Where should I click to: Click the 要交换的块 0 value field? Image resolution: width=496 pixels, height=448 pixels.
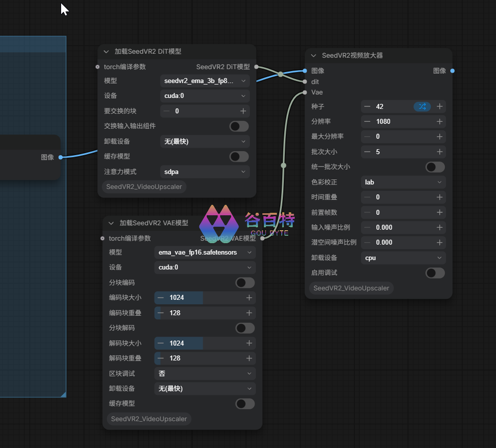point(205,111)
